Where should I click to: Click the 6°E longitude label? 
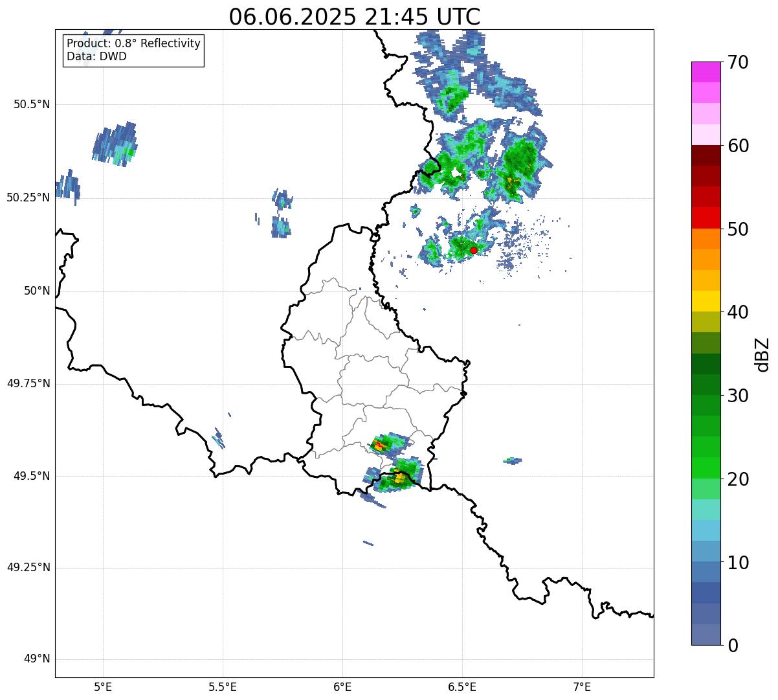pos(342,687)
